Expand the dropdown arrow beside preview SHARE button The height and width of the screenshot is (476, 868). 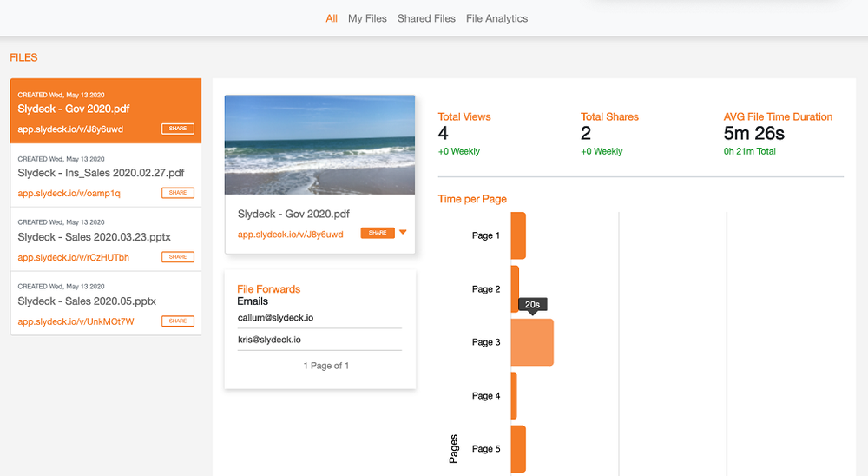point(403,233)
